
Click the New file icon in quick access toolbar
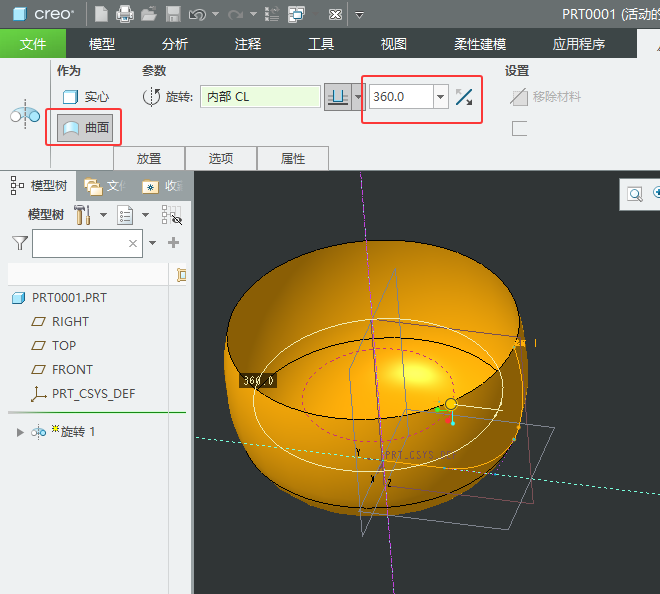click(x=101, y=14)
